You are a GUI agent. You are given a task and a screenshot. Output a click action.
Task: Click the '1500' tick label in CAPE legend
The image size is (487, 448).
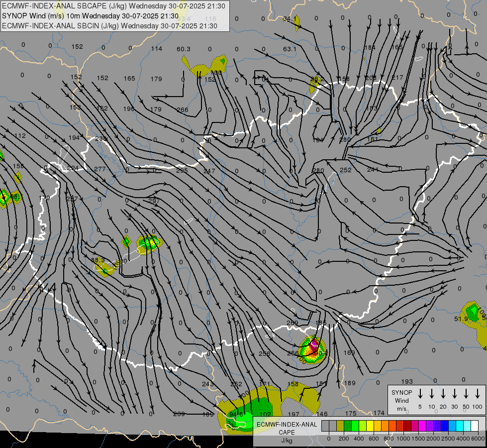[418, 439]
